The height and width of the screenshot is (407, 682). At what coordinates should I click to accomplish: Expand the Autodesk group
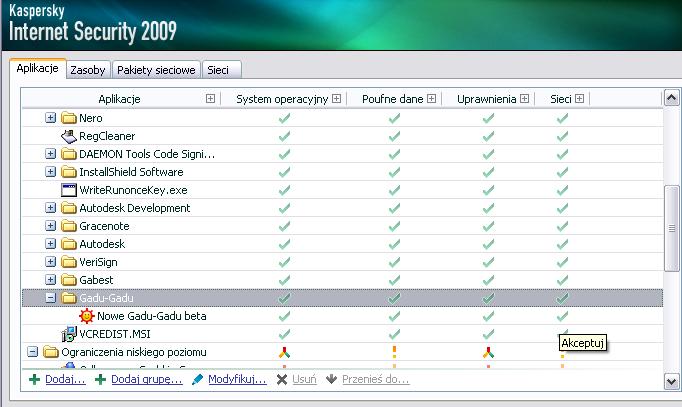click(50, 244)
